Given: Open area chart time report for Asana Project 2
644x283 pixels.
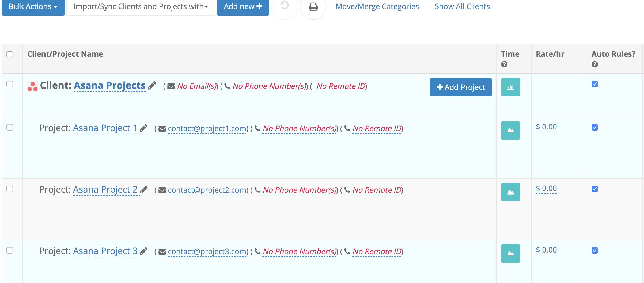Looking at the screenshot, I should pos(511,192).
